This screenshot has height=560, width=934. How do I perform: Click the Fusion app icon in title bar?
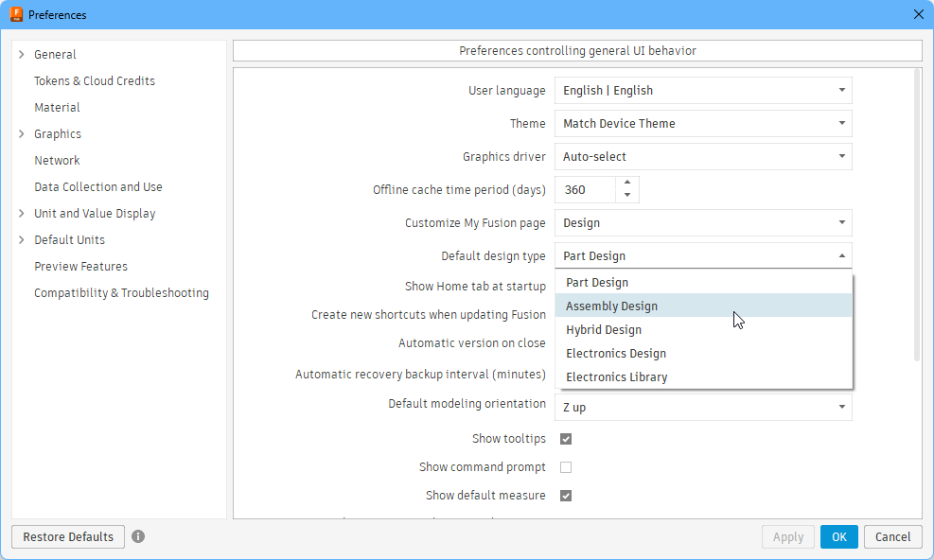click(x=16, y=14)
